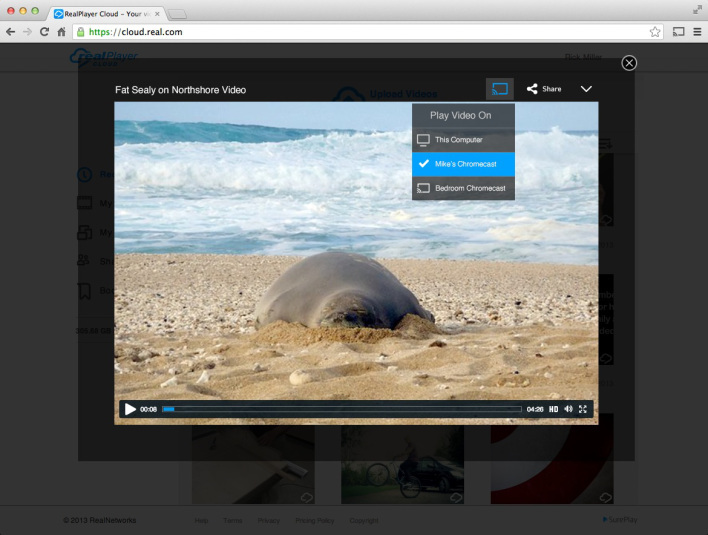Click the bottom-left dimmed video thumbnail

253,465
